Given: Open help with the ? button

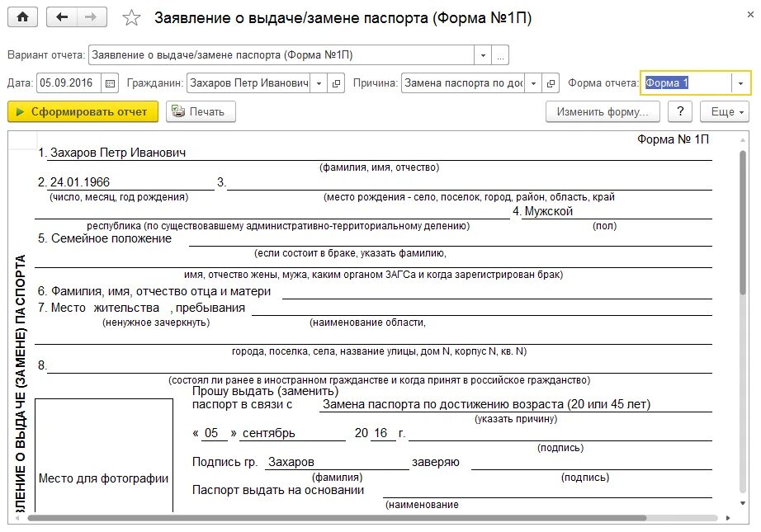Looking at the screenshot, I should 680,111.
